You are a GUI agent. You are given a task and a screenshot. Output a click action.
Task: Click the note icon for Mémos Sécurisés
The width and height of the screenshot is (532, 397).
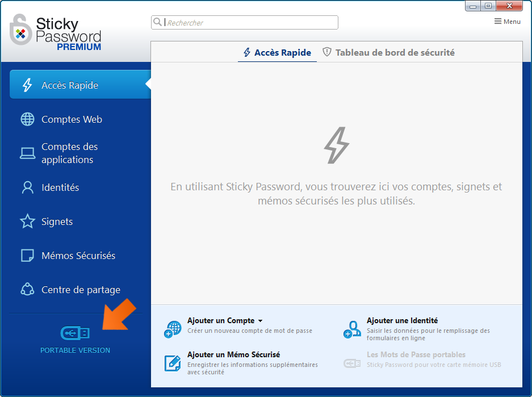27,256
